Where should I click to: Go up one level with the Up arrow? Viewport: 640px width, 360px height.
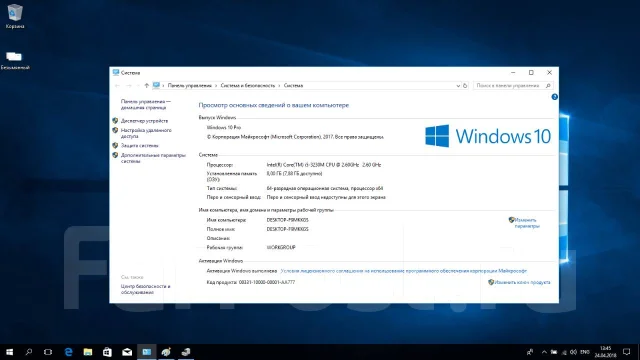pos(147,86)
